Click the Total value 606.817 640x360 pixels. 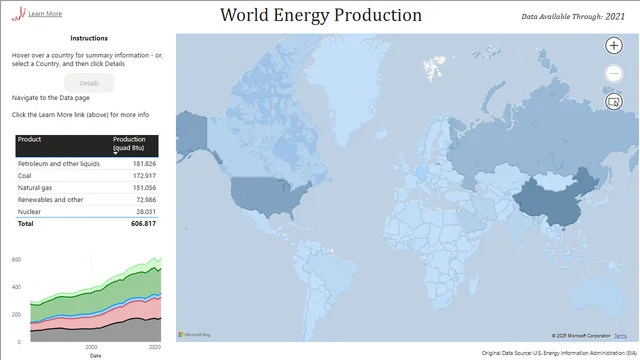143,224
